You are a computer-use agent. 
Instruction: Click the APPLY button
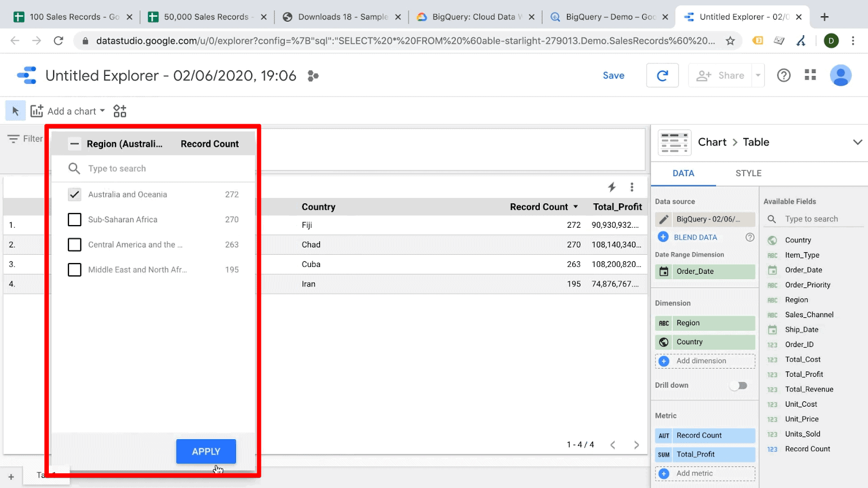tap(206, 451)
